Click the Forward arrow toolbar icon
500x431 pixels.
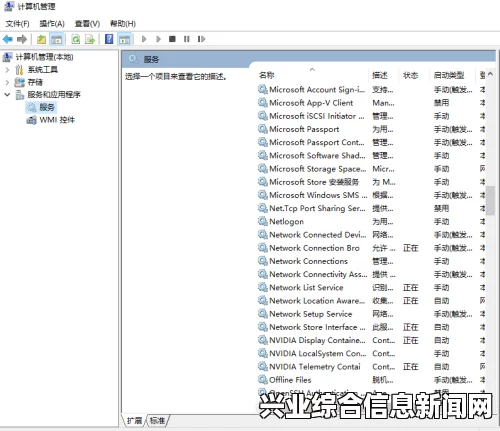click(x=22, y=39)
